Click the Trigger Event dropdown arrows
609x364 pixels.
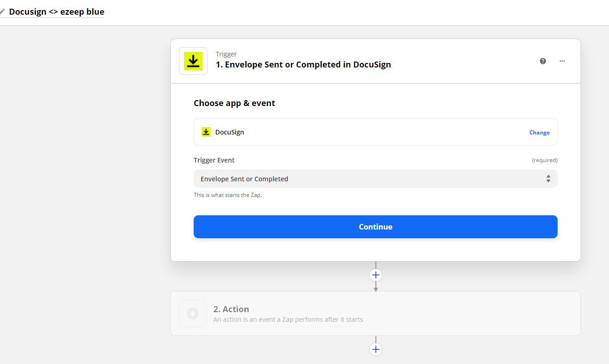(x=548, y=179)
